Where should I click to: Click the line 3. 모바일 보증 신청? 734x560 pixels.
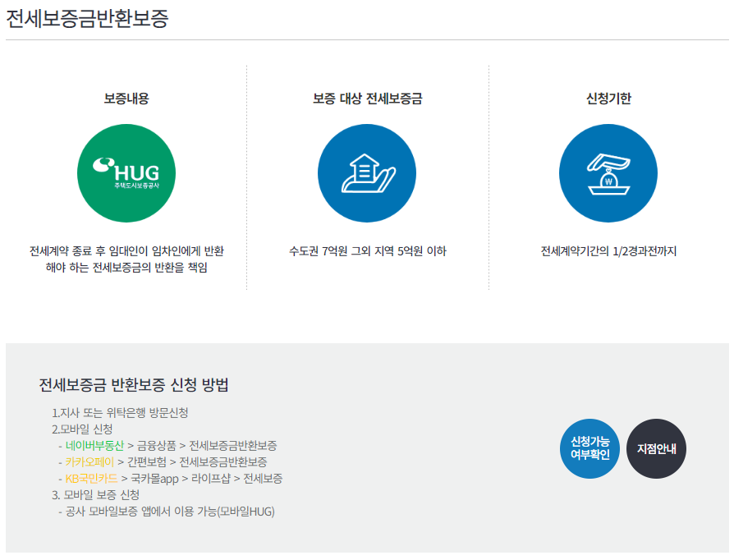point(95,495)
